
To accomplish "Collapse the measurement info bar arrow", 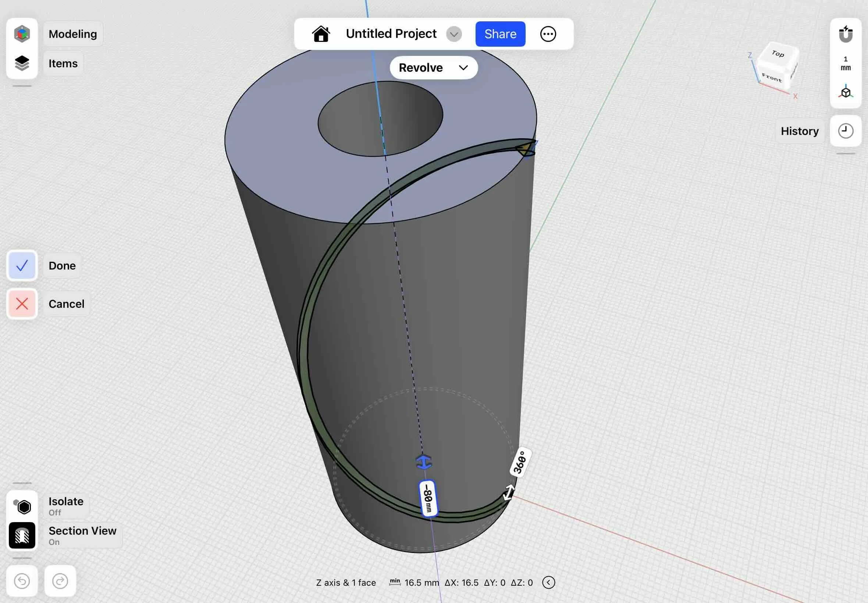I will click(x=548, y=582).
